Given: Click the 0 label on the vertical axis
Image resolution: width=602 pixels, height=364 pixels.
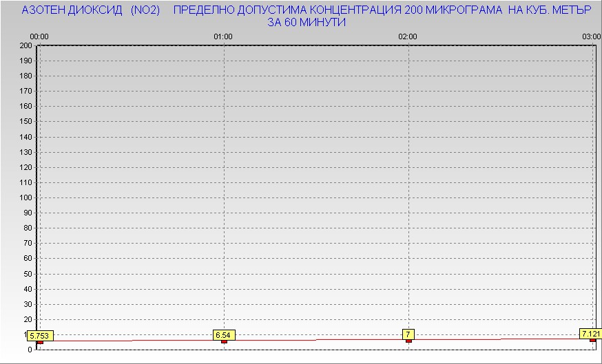Looking at the screenshot, I should [x=30, y=350].
